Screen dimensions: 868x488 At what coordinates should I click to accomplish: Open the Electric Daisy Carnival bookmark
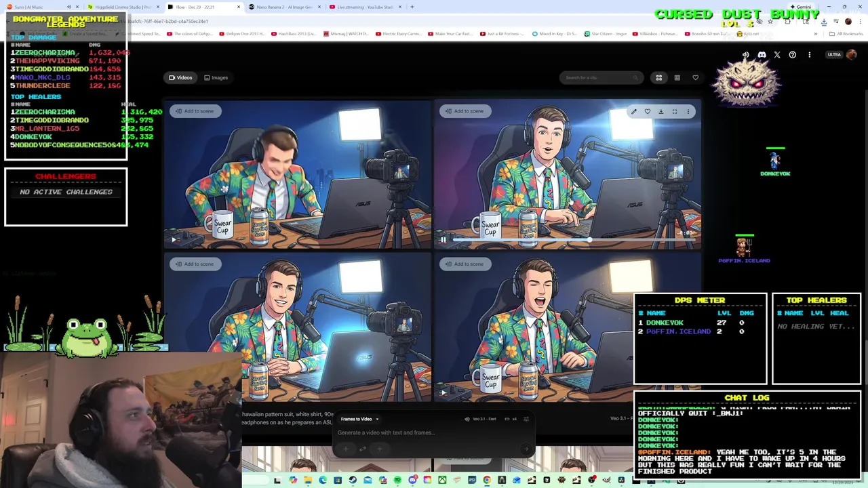point(401,33)
